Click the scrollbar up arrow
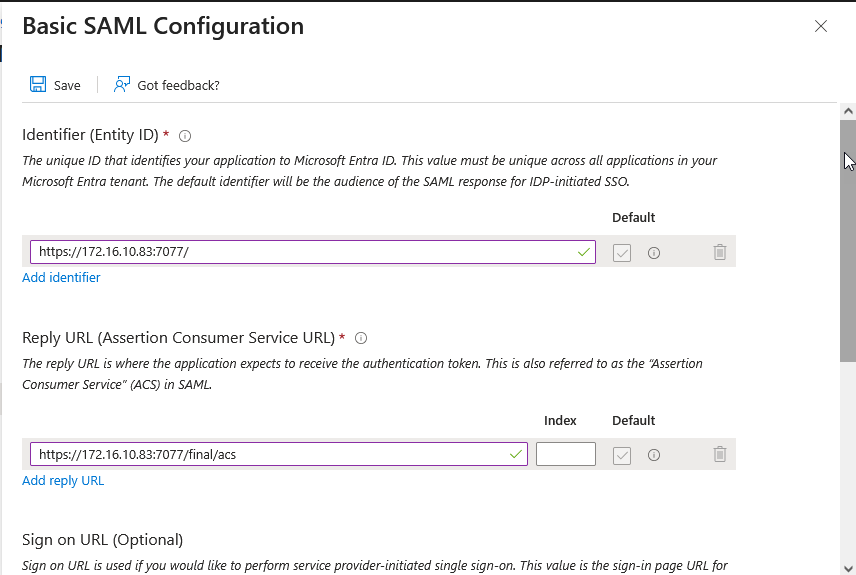 [x=848, y=111]
